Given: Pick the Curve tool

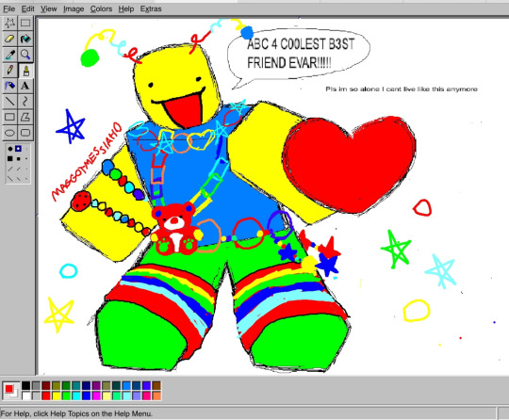Looking at the screenshot, I should 25,101.
